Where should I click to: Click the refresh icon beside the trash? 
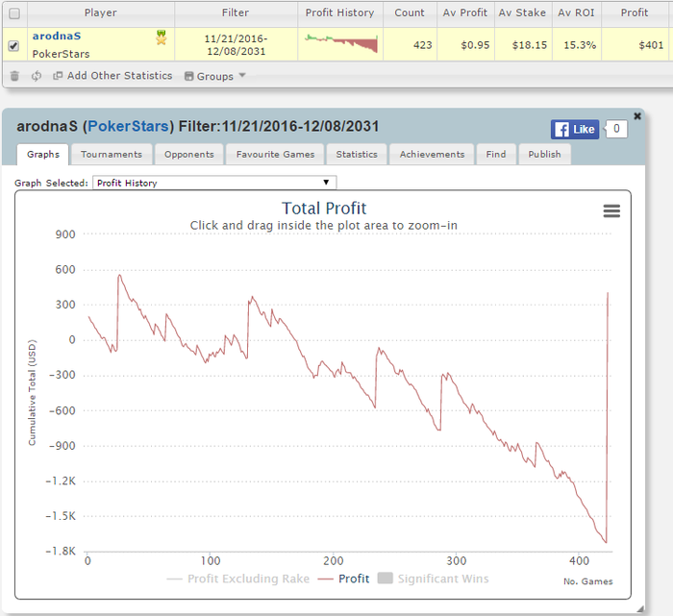37,76
